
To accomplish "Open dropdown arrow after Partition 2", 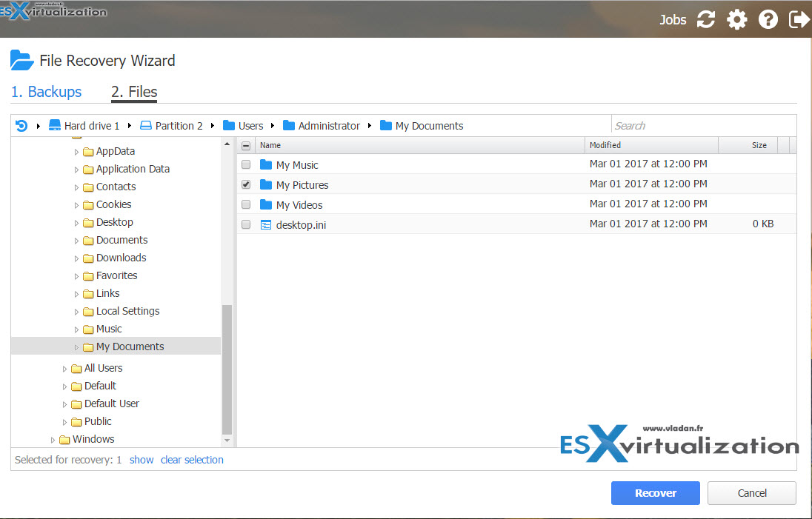I will (213, 125).
